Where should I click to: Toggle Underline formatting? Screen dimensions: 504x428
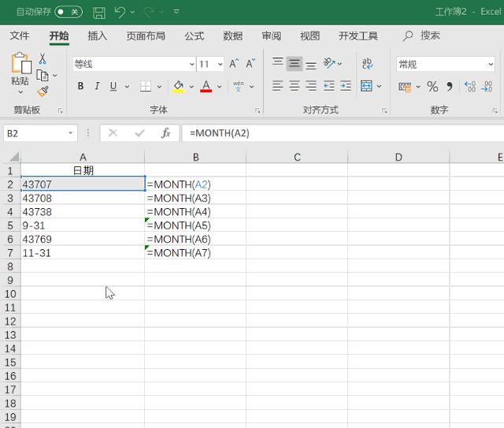tap(113, 86)
